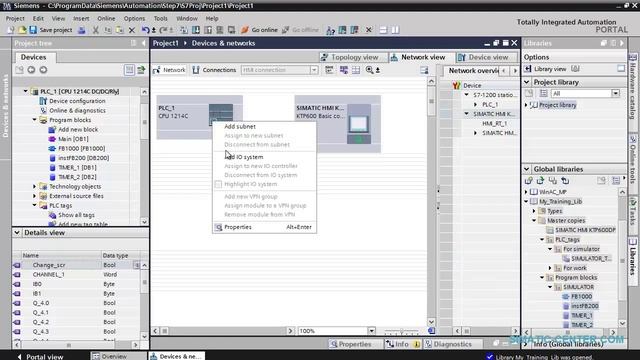
Task: Click the Undo arrow icon
Action: coord(145,30)
